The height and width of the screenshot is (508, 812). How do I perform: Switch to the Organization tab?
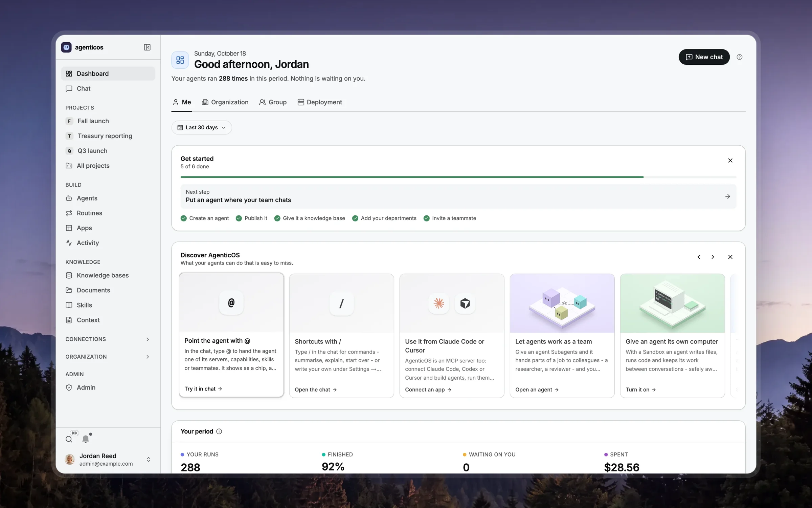pos(225,102)
